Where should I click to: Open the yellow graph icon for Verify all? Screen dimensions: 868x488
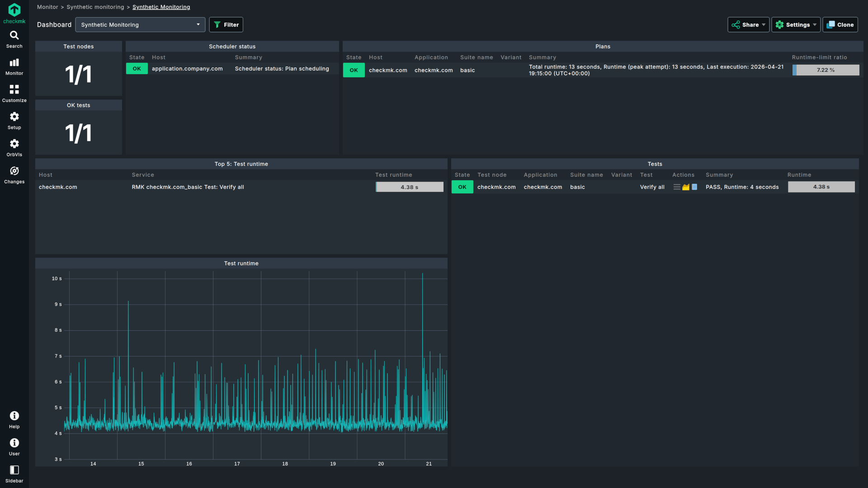(686, 187)
